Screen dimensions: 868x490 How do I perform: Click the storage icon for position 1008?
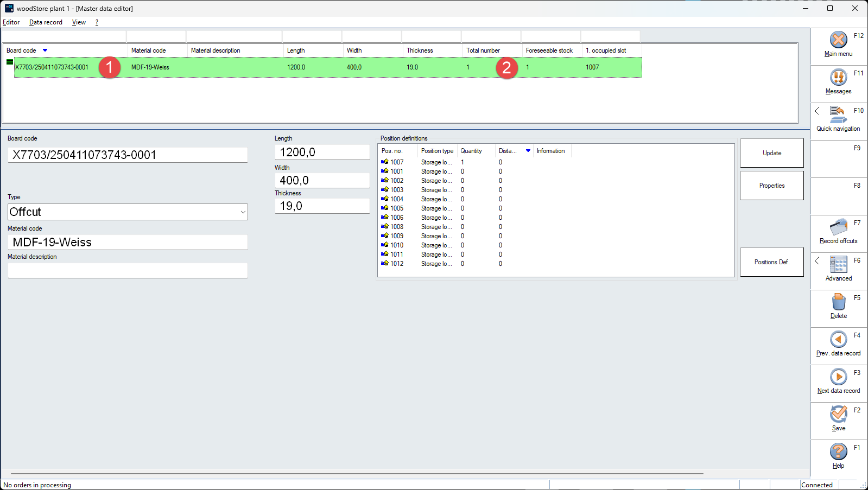pyautogui.click(x=385, y=226)
